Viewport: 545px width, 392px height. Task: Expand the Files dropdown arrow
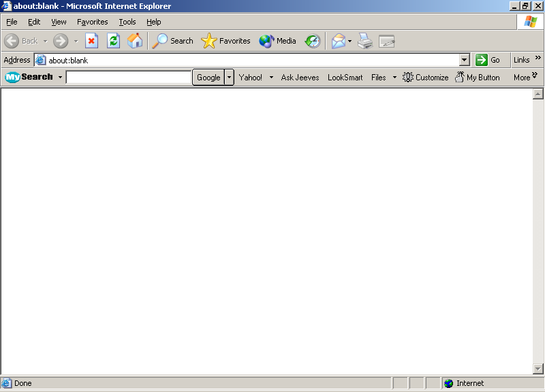tap(394, 77)
